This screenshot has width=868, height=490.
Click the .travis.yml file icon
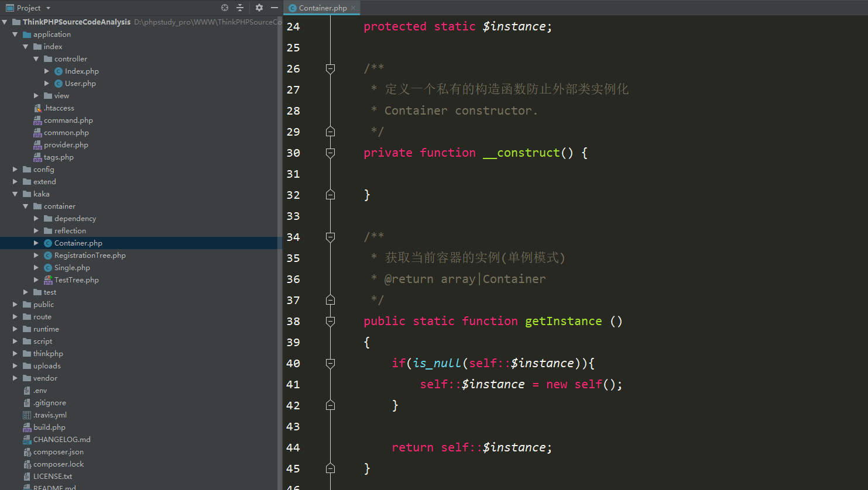pos(27,415)
